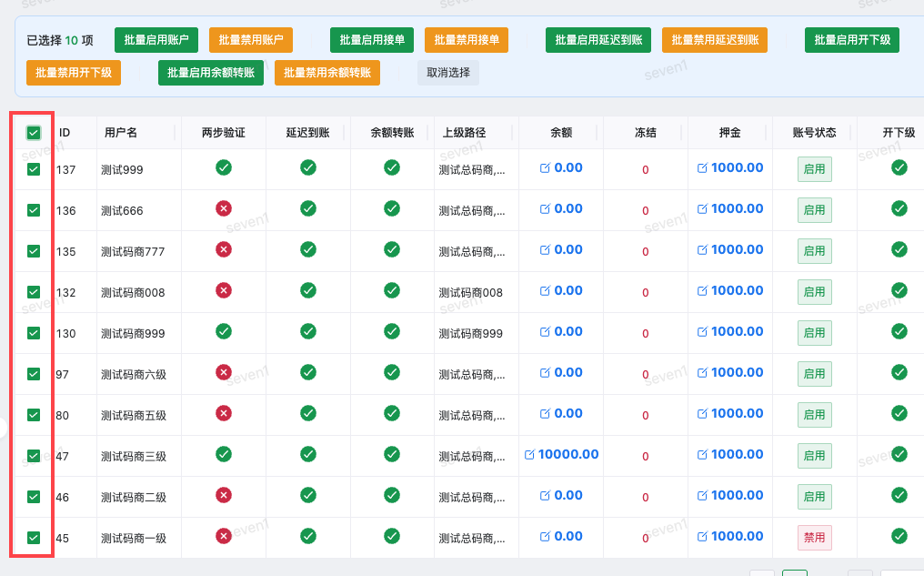
Task: Uncheck the checkbox for 测试码商777 row
Action: coord(34,251)
